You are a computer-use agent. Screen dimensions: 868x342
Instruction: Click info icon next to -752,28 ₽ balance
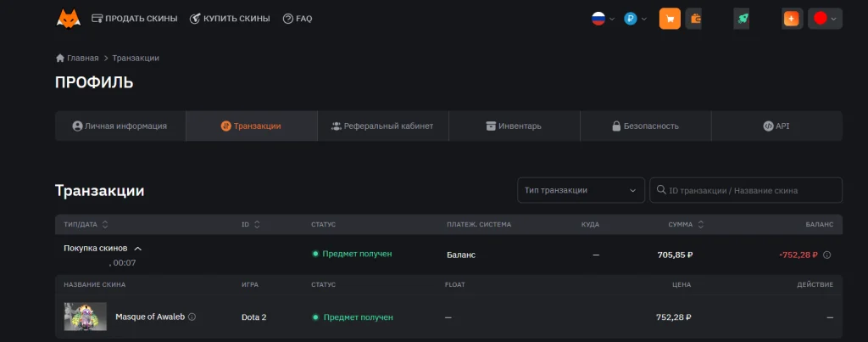pos(827,255)
